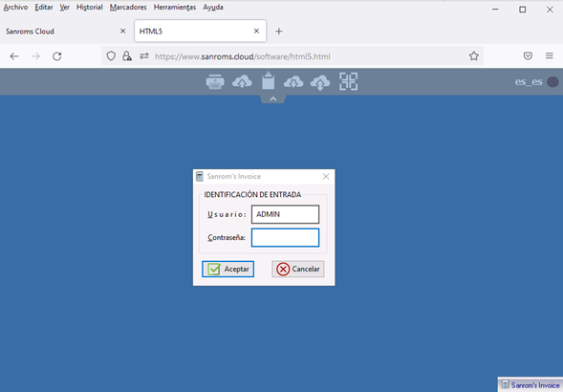Click the round gray status indicator
The height and width of the screenshot is (392, 563).
pyautogui.click(x=552, y=82)
